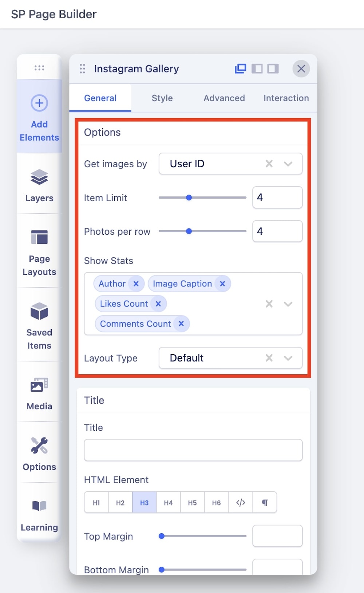Image resolution: width=364 pixels, height=593 pixels.
Task: Open Page Layouts from the sidebar
Action: [x=39, y=252]
